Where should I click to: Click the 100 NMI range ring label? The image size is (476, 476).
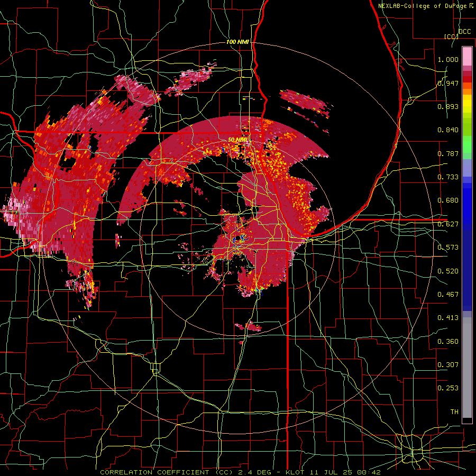[237, 42]
